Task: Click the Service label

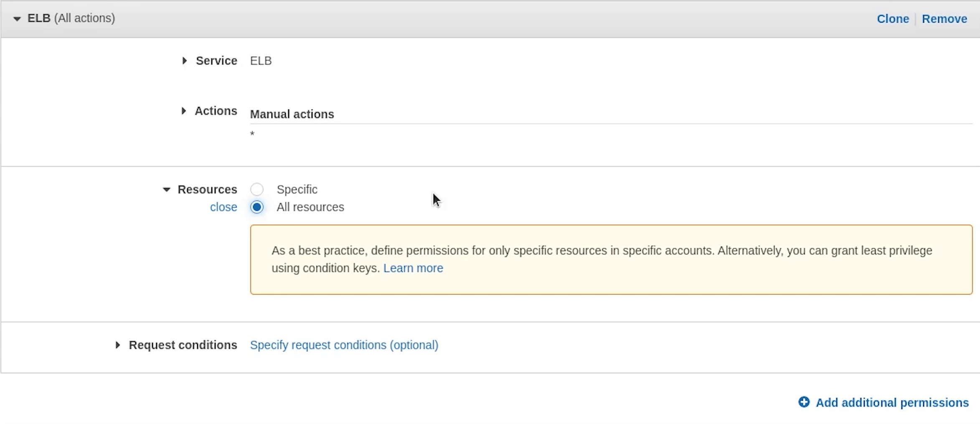Action: coord(216,61)
